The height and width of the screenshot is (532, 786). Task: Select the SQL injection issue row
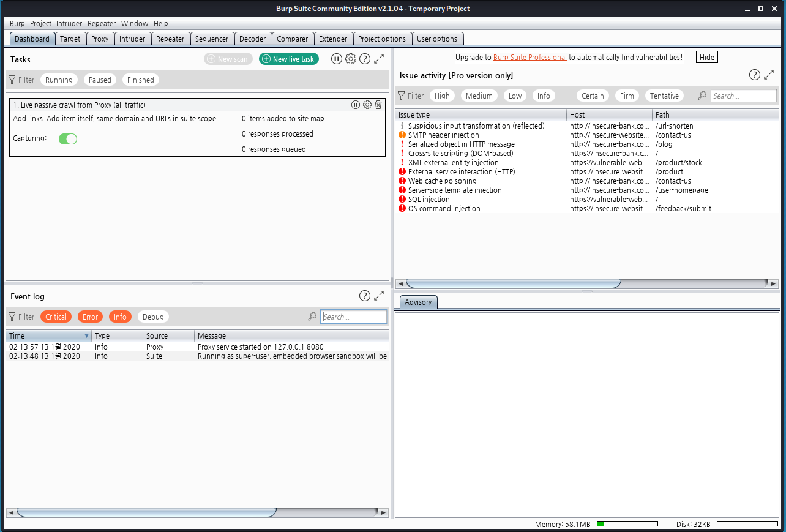(x=586, y=200)
